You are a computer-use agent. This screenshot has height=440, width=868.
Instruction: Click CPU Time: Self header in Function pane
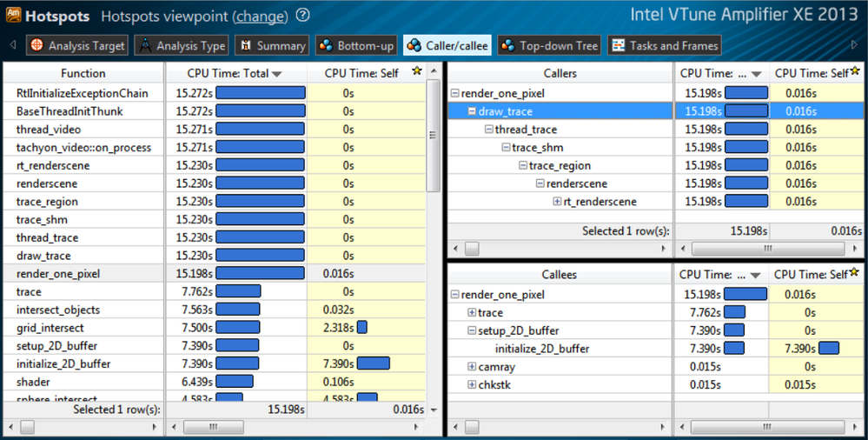(361, 73)
